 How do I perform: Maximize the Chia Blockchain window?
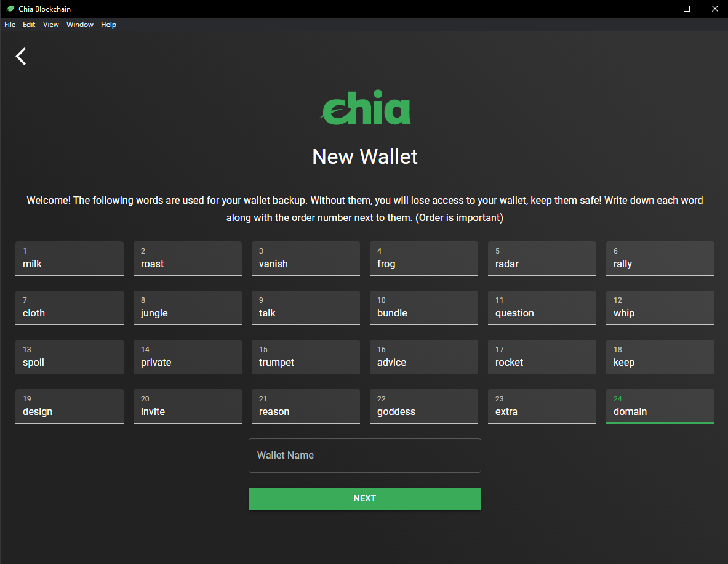click(x=687, y=9)
